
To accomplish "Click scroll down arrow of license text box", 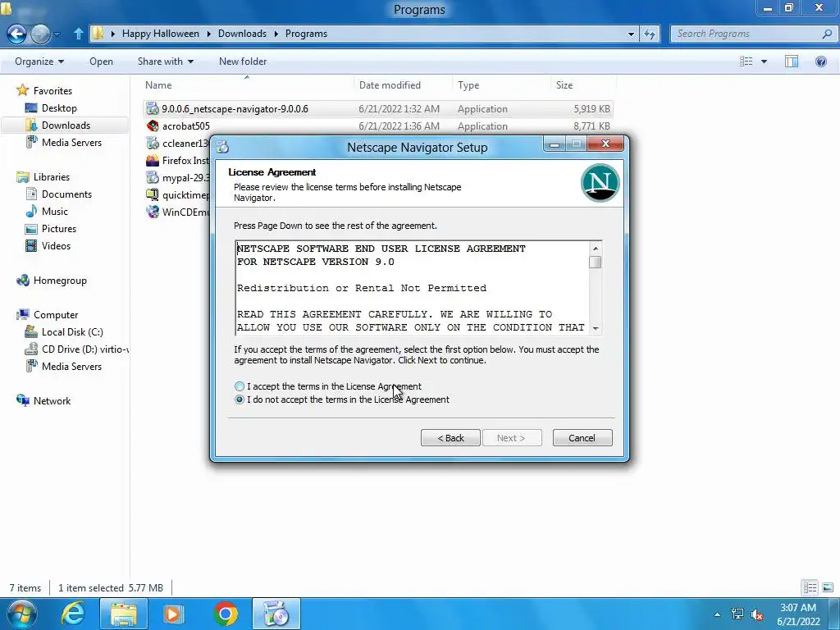I will [596, 328].
